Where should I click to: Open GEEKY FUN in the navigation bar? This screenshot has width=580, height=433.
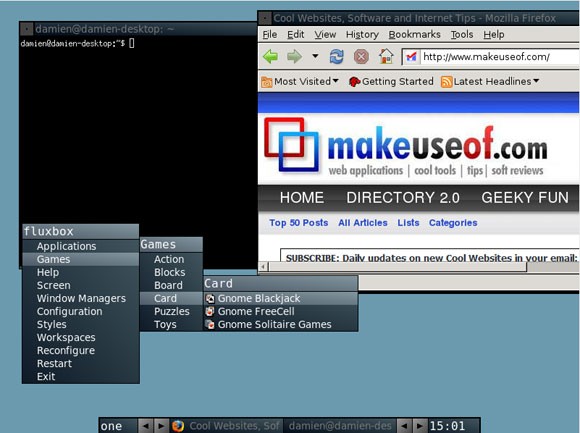click(525, 197)
